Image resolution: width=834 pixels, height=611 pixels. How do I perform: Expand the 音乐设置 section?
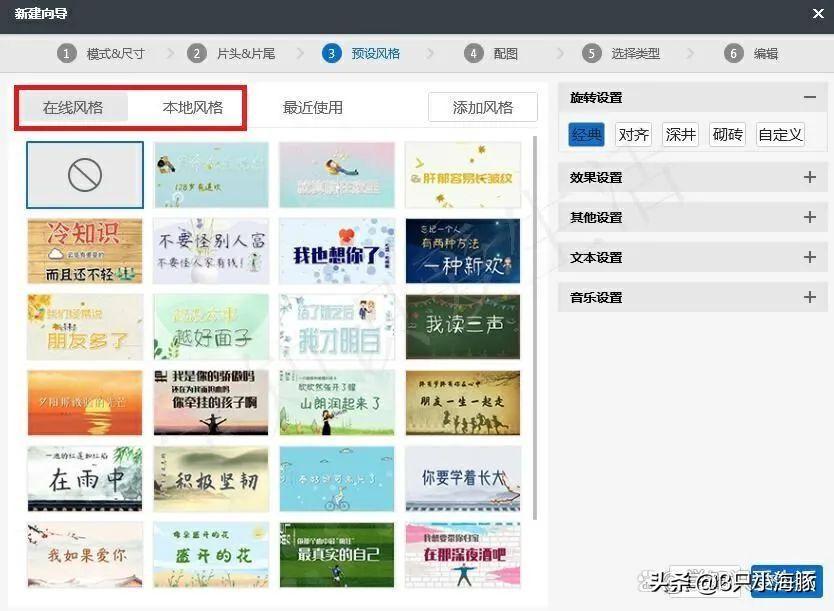(810, 297)
